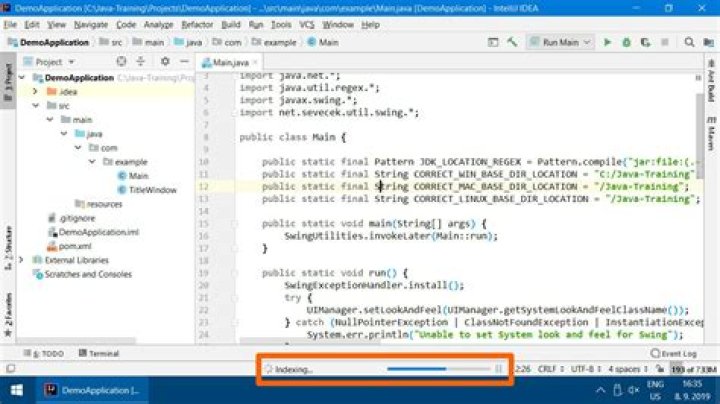Pause the Indexing background process

point(499,369)
